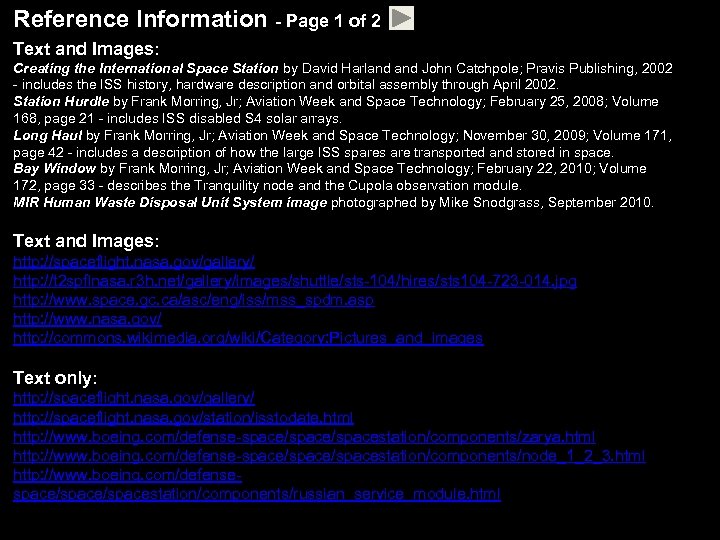This screenshot has height=540, width=720.
Task: Click 'Text and Images:' heading above the links
Action: [x=86, y=241]
